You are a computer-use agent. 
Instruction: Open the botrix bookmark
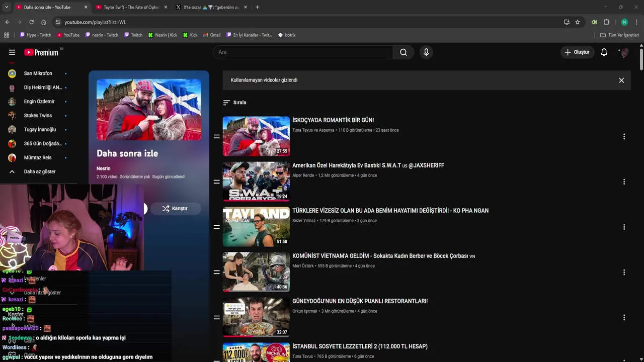point(287,35)
